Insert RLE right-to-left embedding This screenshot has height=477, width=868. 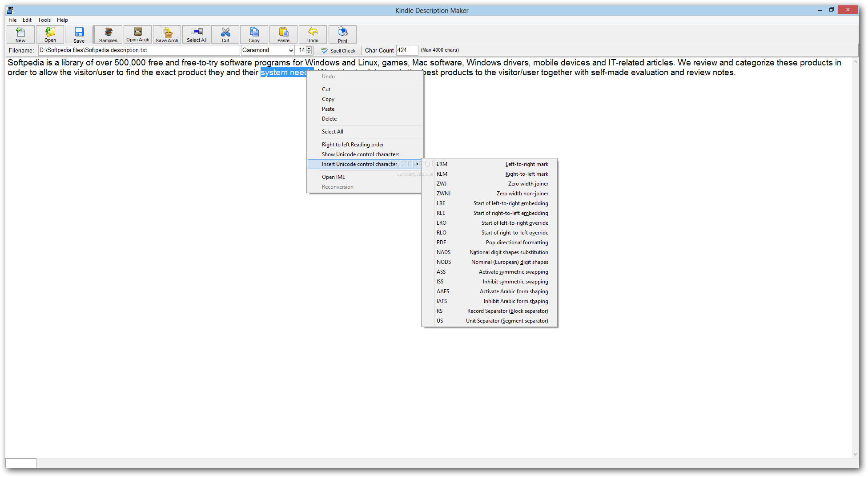pyautogui.click(x=489, y=213)
